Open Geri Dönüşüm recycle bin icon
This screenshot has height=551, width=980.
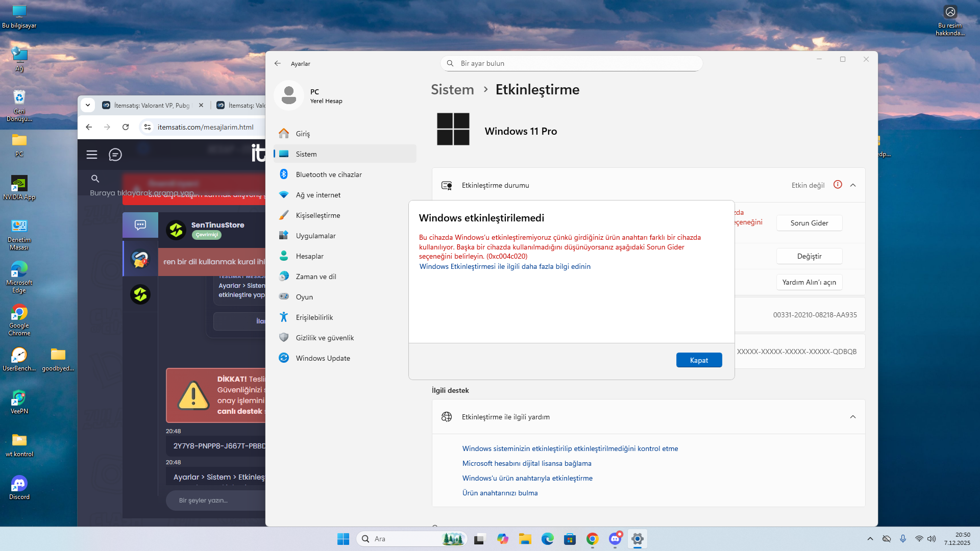tap(19, 106)
